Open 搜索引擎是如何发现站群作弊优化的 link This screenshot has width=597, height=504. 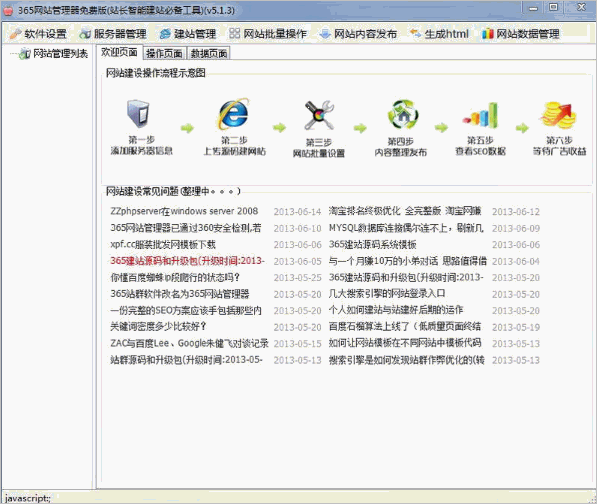[x=407, y=360]
